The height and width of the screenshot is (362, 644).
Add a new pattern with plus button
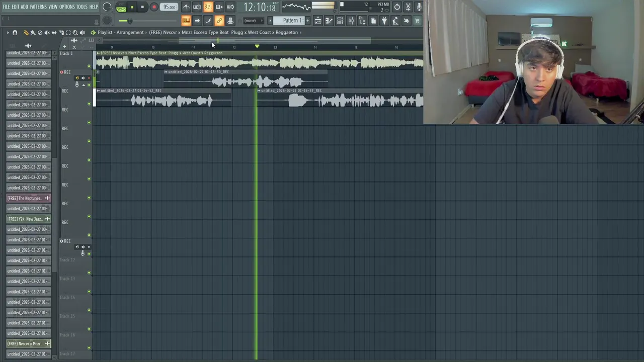tap(307, 21)
